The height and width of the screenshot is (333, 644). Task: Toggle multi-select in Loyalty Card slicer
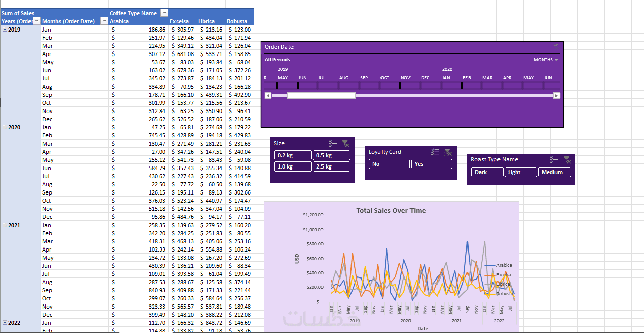coord(435,152)
